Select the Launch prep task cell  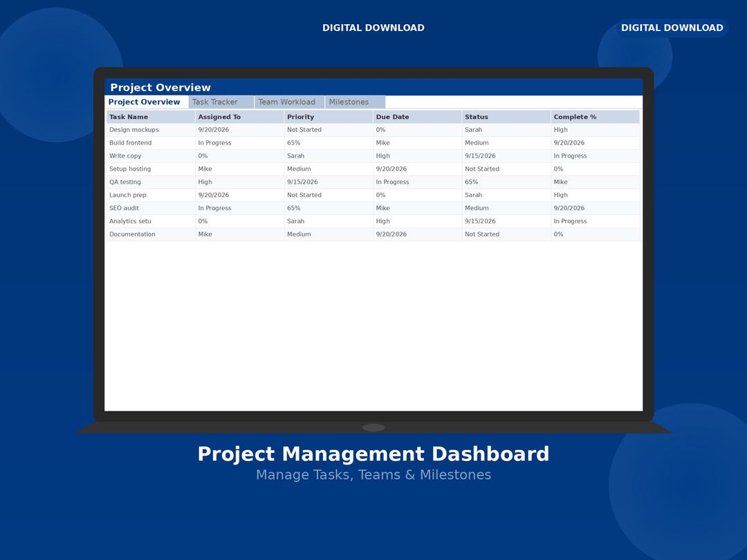coord(151,195)
